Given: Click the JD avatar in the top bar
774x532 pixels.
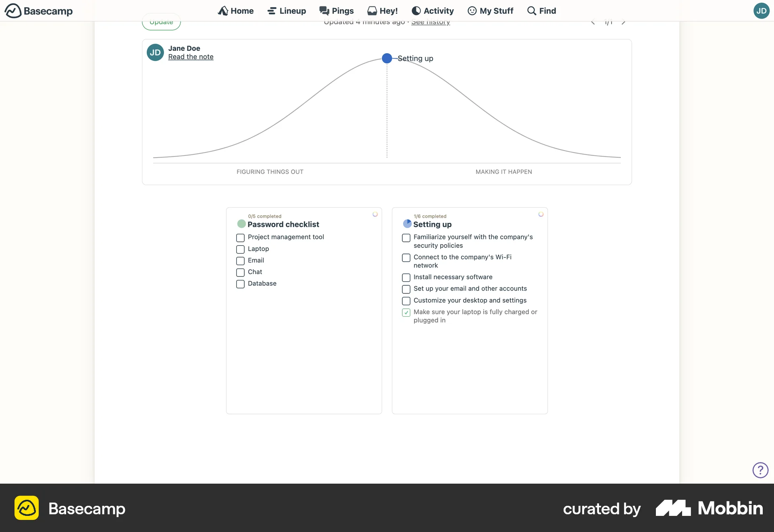Looking at the screenshot, I should click(x=761, y=11).
